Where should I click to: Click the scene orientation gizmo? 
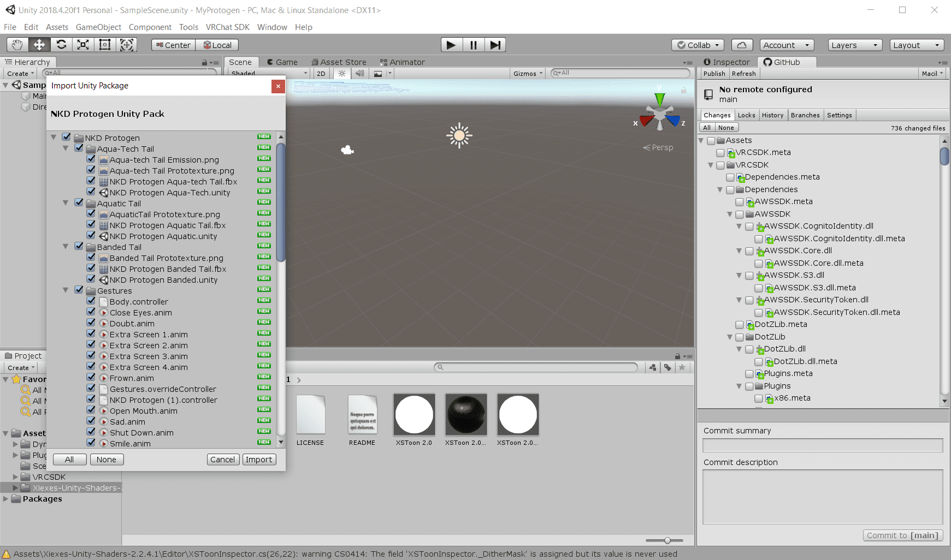pos(660,113)
